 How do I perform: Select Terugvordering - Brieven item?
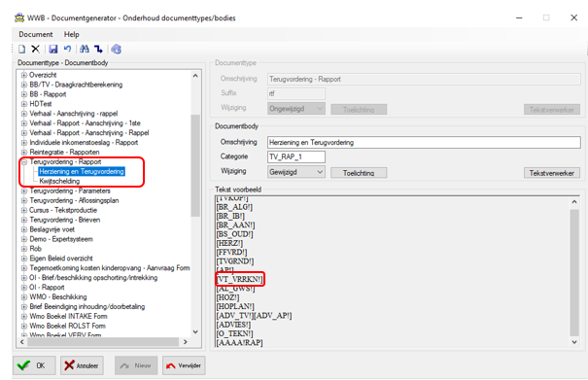pos(65,220)
